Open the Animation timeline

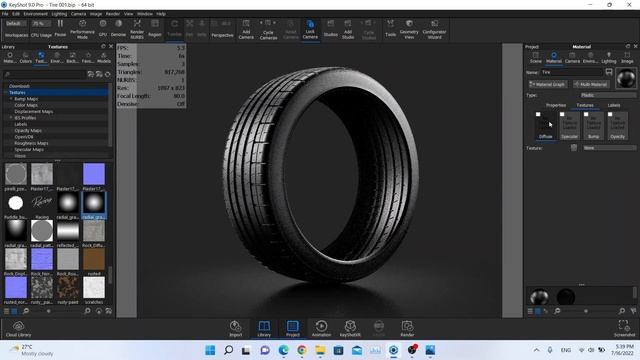[321, 329]
